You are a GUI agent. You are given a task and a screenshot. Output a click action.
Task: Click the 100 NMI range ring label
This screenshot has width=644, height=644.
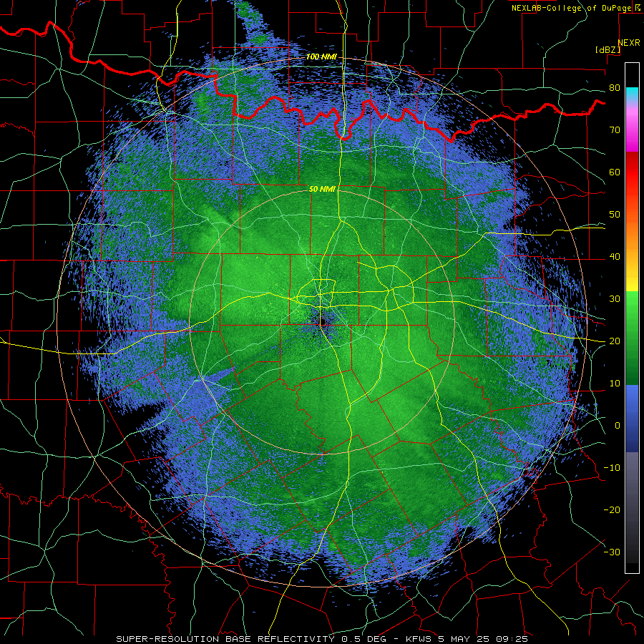tap(321, 57)
